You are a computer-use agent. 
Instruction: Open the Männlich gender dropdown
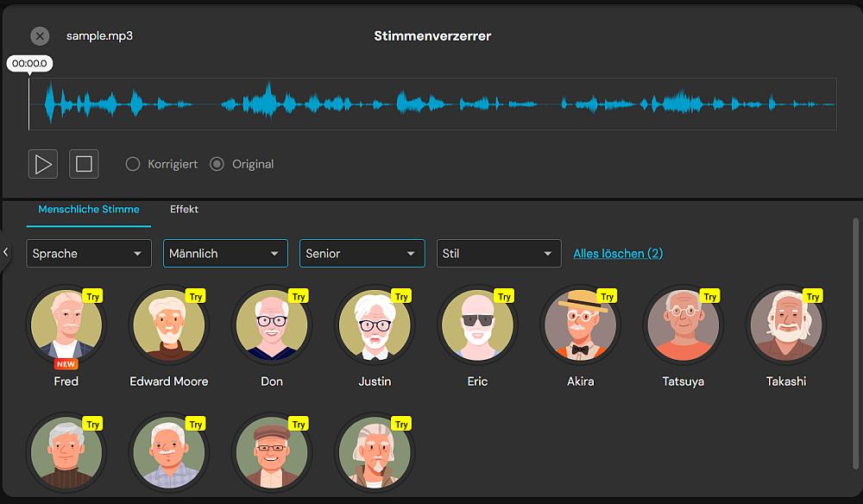point(225,253)
